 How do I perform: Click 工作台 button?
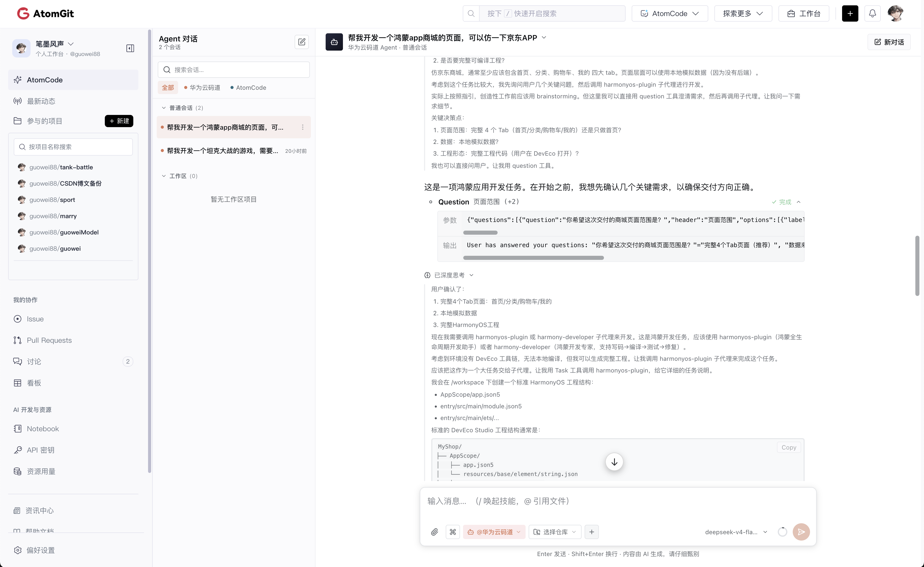point(804,13)
